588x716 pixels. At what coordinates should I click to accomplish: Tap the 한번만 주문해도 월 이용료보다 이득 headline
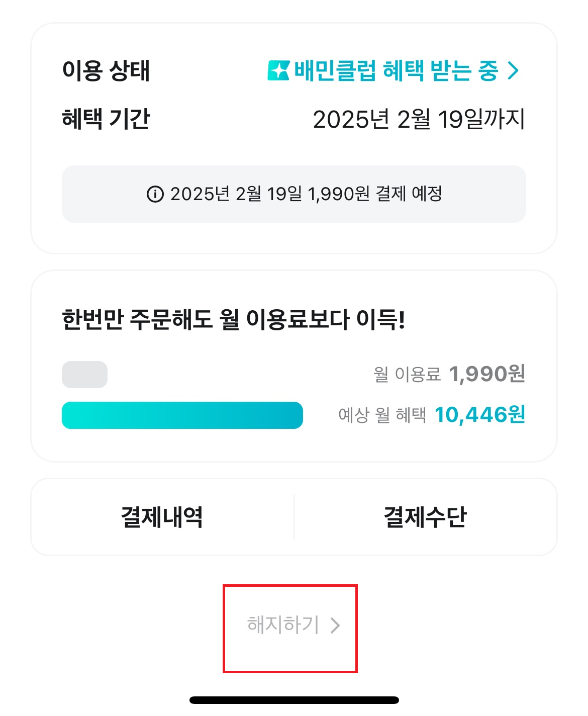[x=233, y=319]
